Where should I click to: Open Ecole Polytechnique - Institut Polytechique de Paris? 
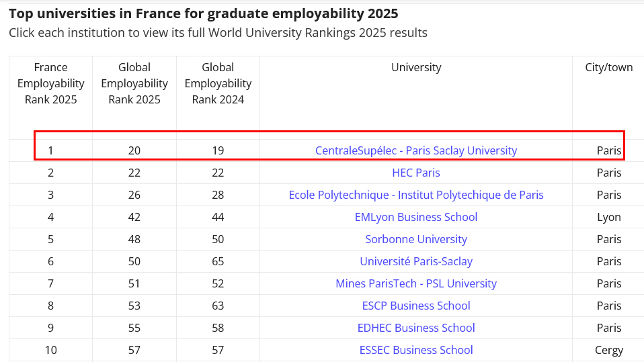(x=415, y=195)
